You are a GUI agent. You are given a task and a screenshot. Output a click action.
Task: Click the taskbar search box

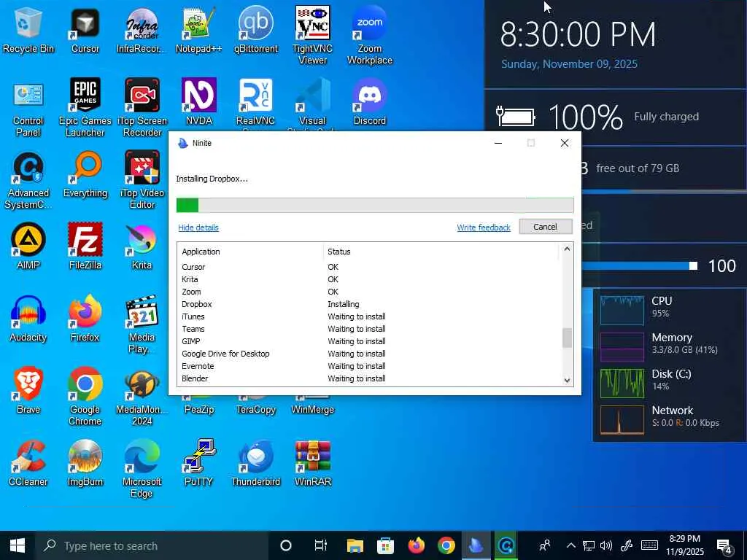tap(152, 545)
